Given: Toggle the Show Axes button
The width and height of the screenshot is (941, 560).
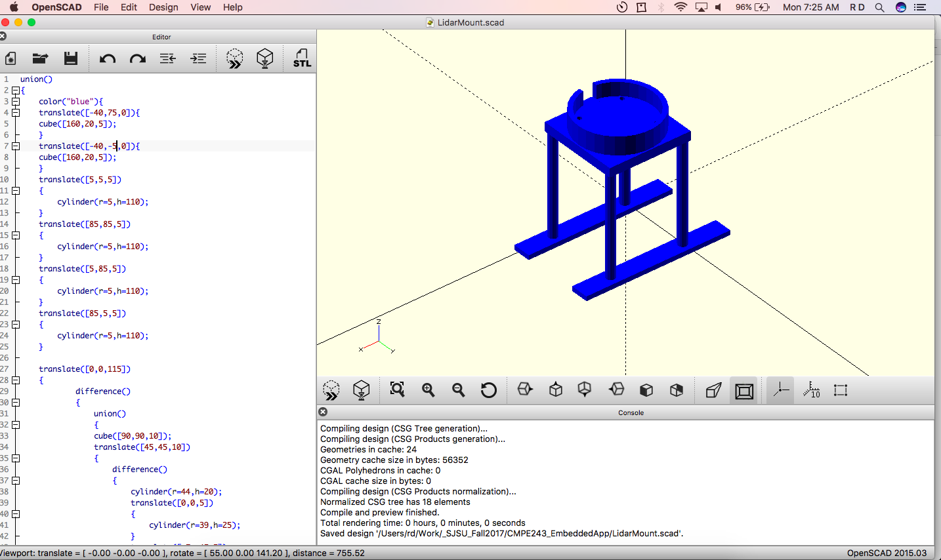Looking at the screenshot, I should click(x=781, y=390).
